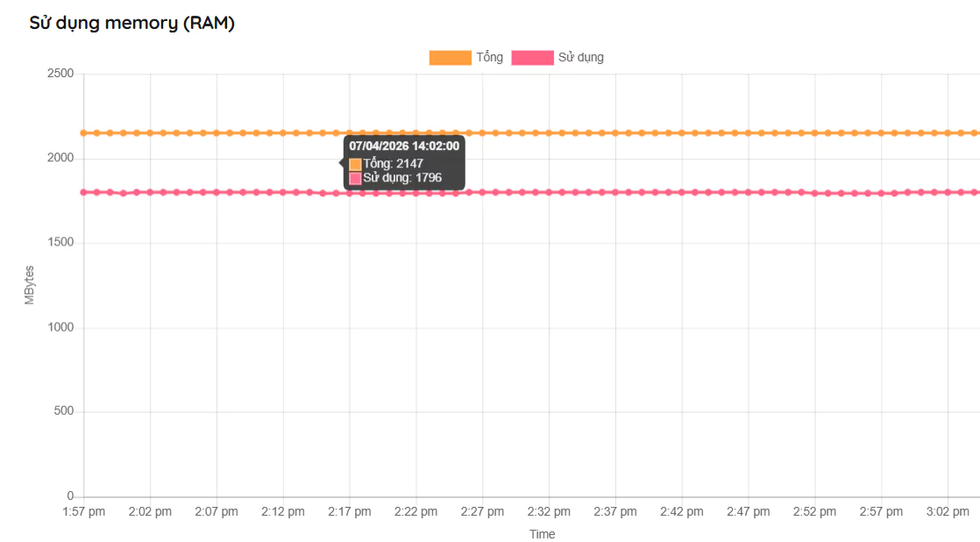The width and height of the screenshot is (980, 542).
Task: Click the 3:02 pm time axis label
Action: pos(948,512)
